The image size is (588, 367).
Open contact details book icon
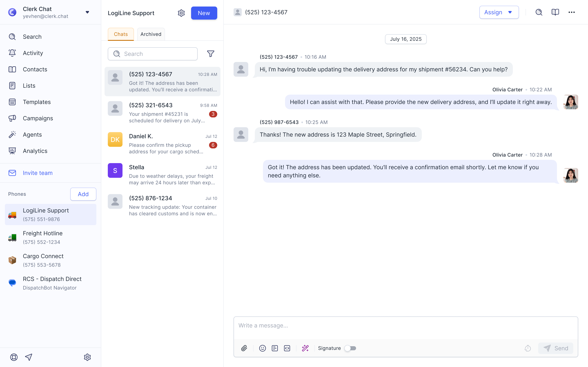click(x=555, y=12)
